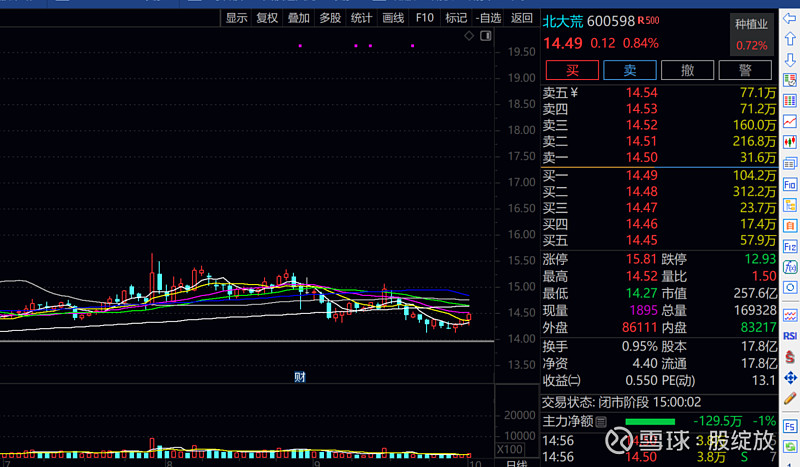Viewport: 800px width, 467px height.
Task: Select the pencil drawing tool icon
Action: tap(790, 398)
